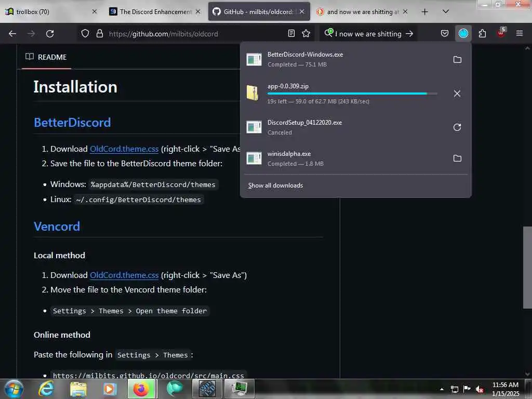Show all downloads
Screen dimensions: 532x399
pyautogui.click(x=275, y=185)
